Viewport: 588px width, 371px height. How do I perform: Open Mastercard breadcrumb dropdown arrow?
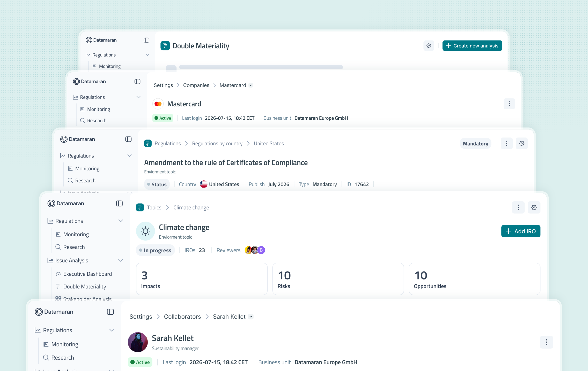[251, 85]
